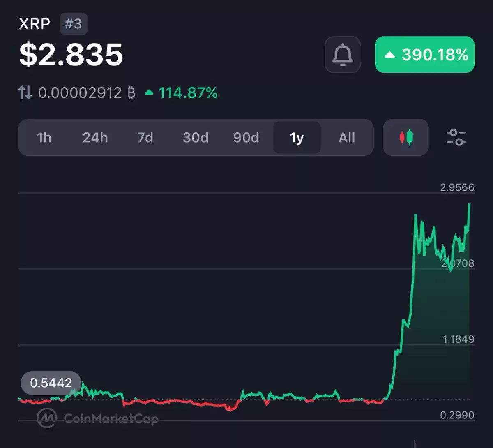
Task: Tap the XRP coin name
Action: click(35, 24)
